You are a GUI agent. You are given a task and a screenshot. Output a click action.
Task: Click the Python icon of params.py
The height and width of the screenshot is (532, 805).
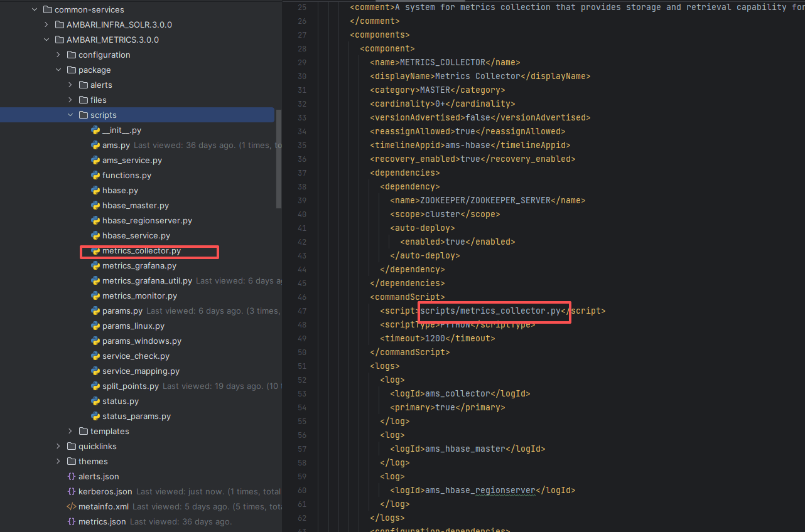95,311
